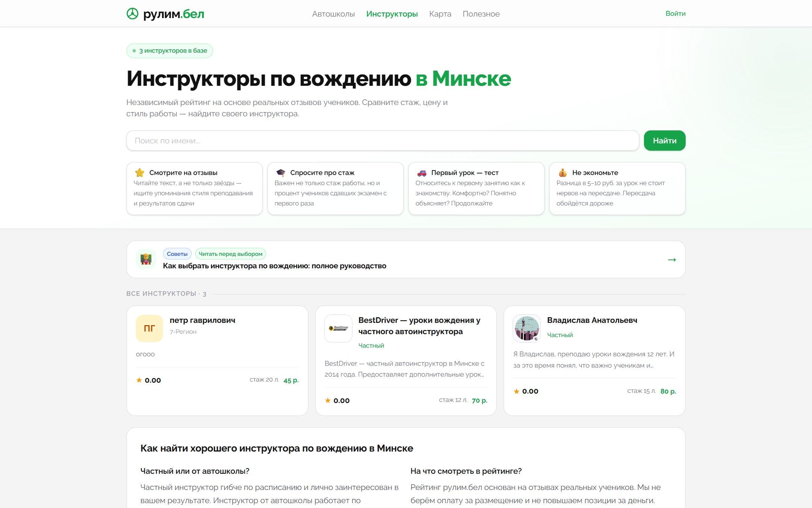This screenshot has height=508, width=812.
Task: Click the 'Войти' login link
Action: [676, 14]
